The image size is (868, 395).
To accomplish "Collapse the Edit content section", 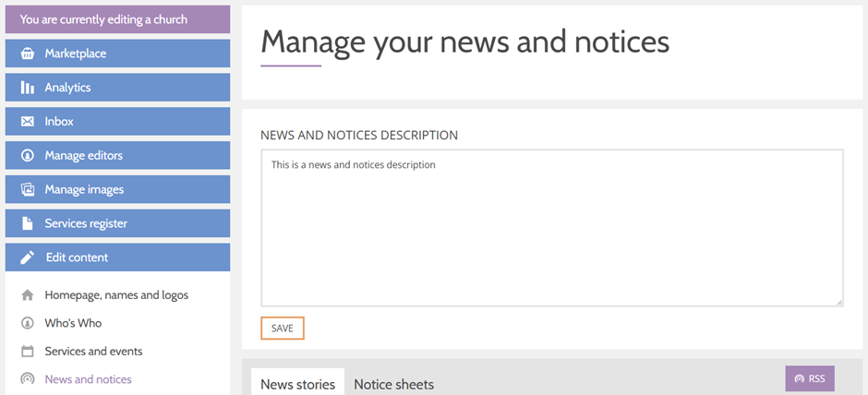I will (118, 257).
